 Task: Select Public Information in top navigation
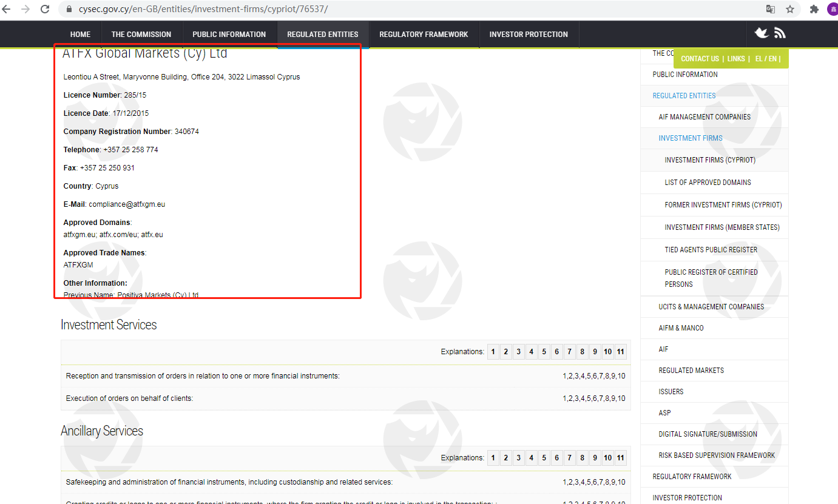(229, 35)
